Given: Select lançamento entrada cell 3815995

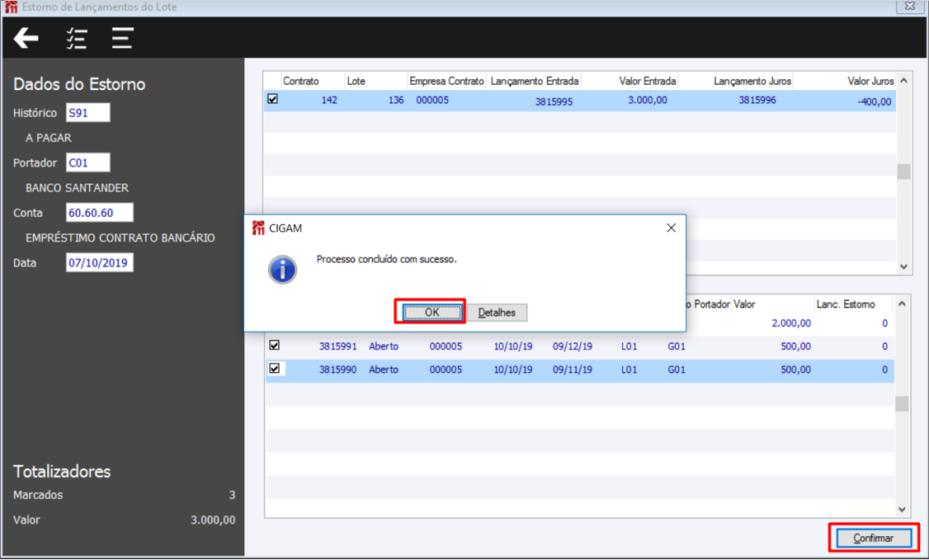Looking at the screenshot, I should coord(554,101).
